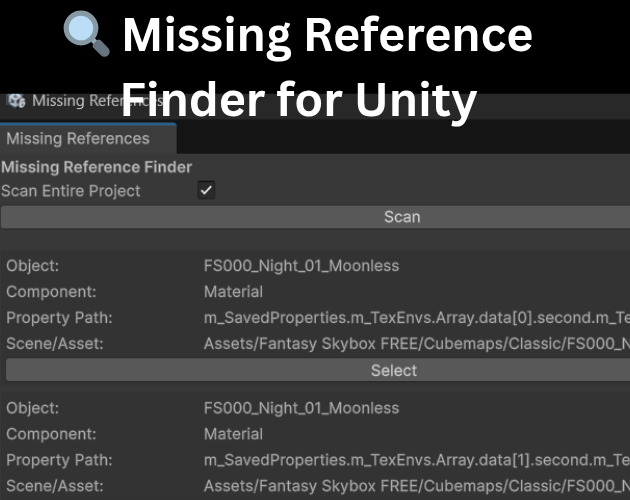Toggle the Scan Entire Project checkbox

(x=206, y=190)
